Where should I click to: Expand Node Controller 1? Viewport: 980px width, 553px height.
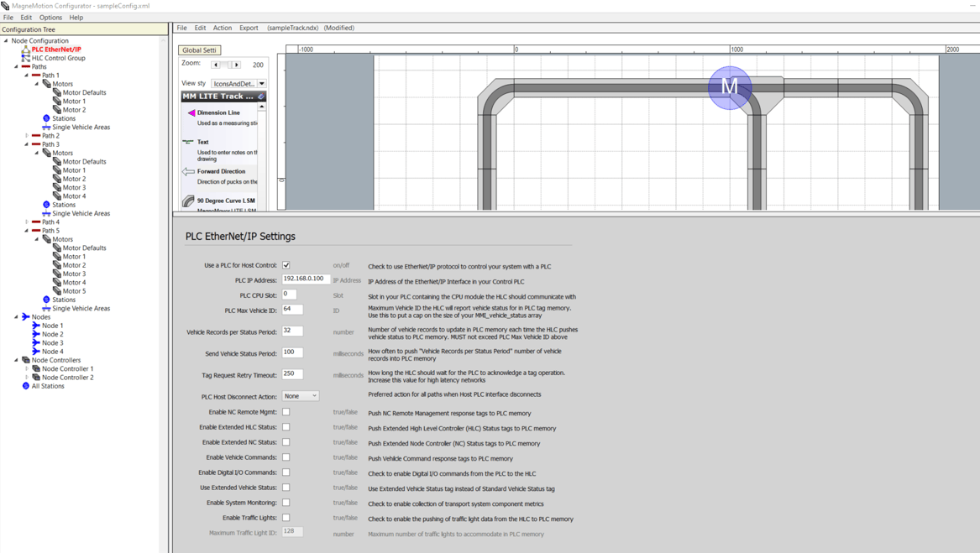(27, 368)
